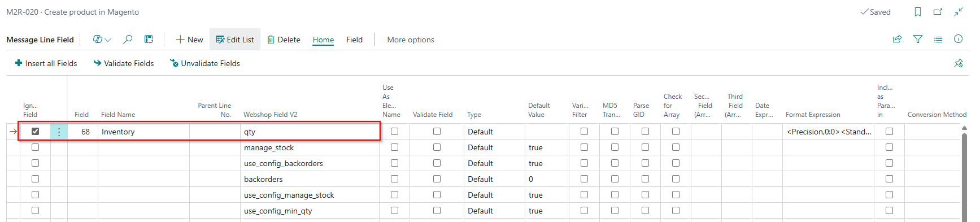Image resolution: width=980 pixels, height=222 pixels.
Task: Click the qty webshop field cell
Action: [x=310, y=132]
